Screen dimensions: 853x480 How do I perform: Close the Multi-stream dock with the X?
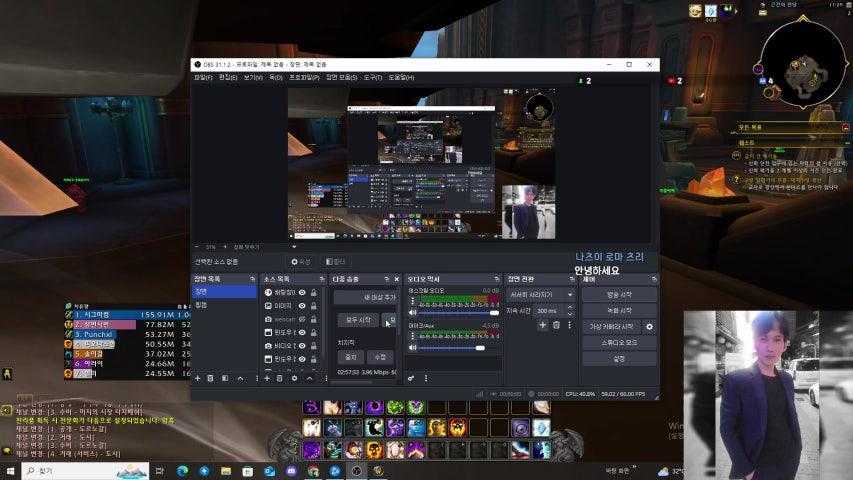(397, 279)
